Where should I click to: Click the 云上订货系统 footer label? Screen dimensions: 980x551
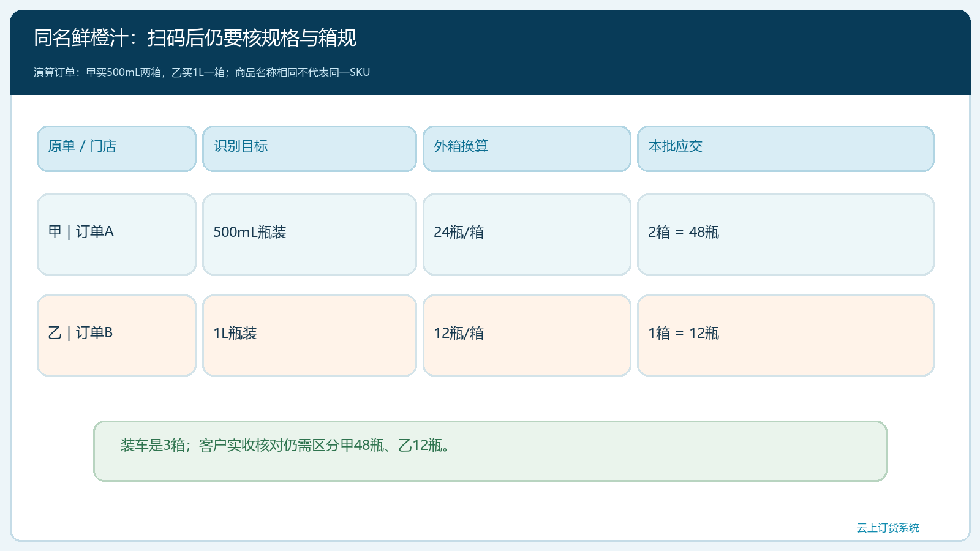click(888, 528)
